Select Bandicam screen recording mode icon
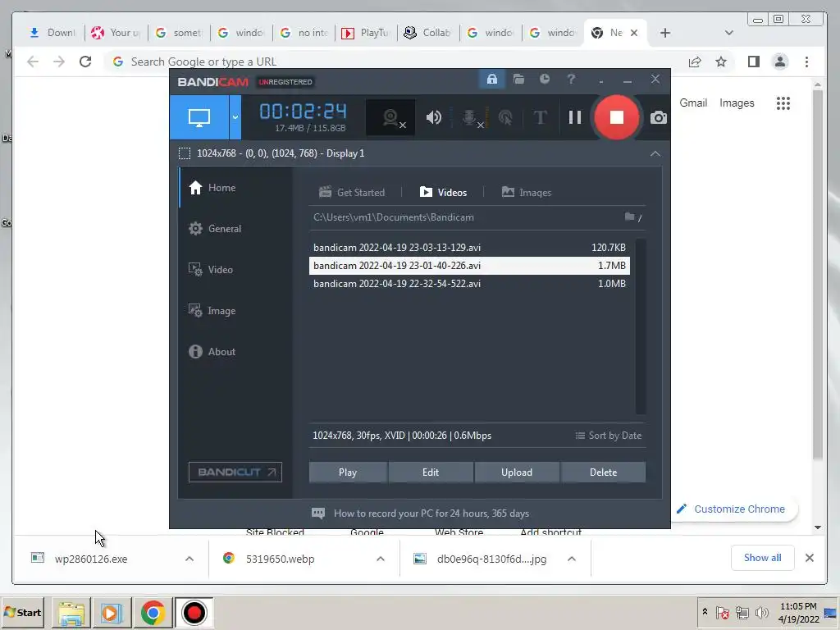This screenshot has height=630, width=840. click(199, 117)
